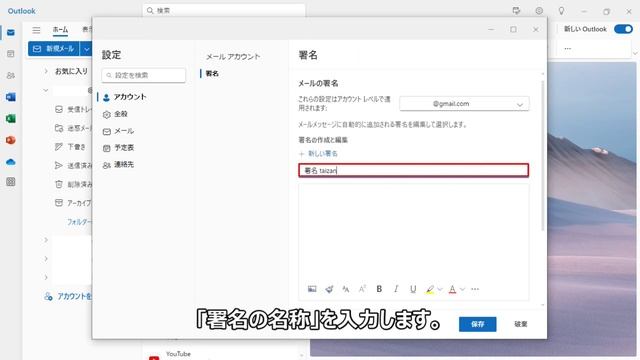This screenshot has width=640, height=360.
Task: Open the メール アカウント sub-section
Action: 233,57
